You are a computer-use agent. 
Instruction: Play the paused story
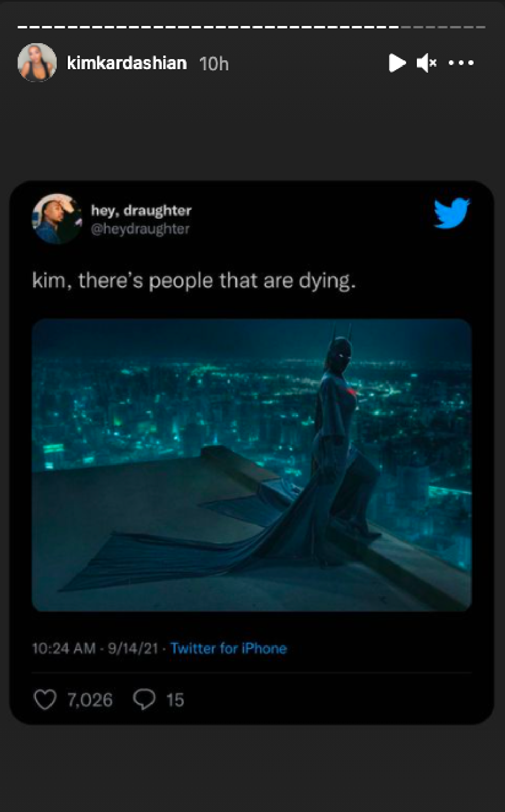[396, 63]
